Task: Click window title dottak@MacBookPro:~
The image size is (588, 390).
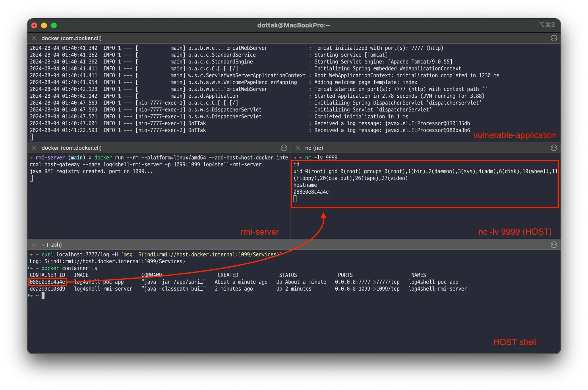Action: [x=293, y=25]
